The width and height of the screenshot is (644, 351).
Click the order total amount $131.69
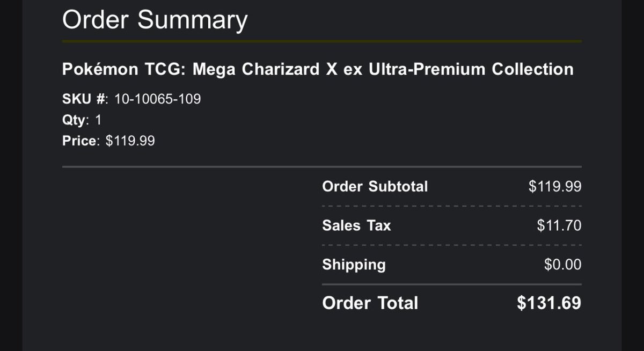tap(549, 303)
